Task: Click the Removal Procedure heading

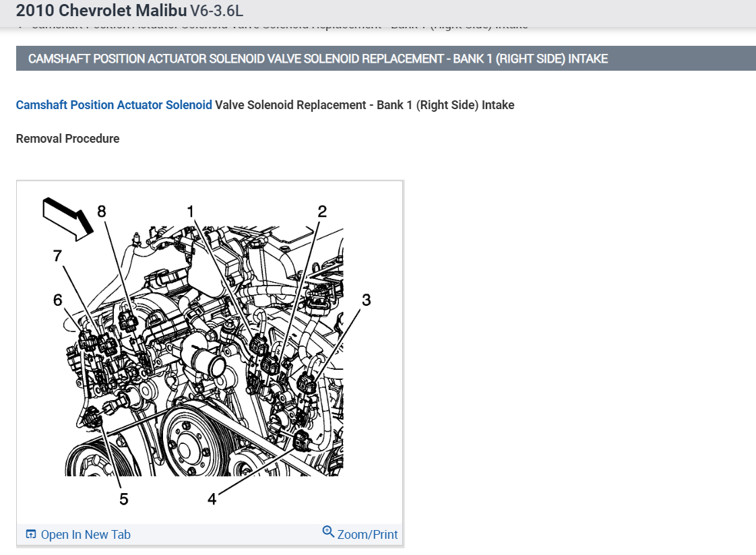Action: (67, 139)
